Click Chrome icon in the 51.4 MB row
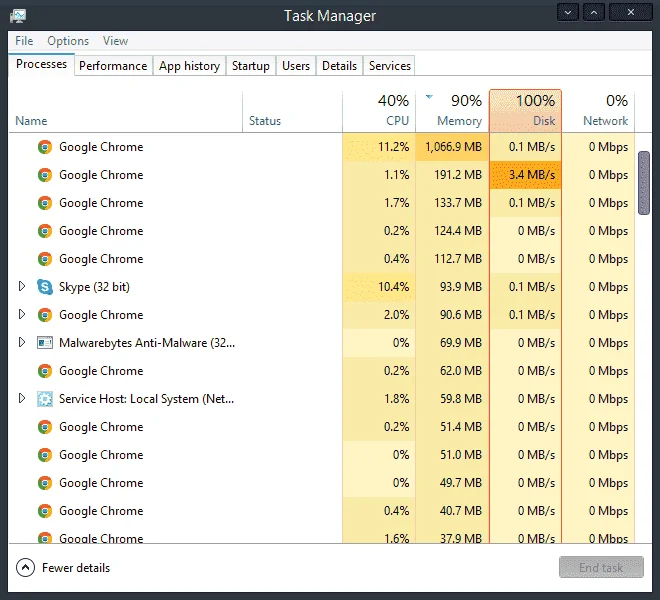The height and width of the screenshot is (600, 660). tap(45, 427)
